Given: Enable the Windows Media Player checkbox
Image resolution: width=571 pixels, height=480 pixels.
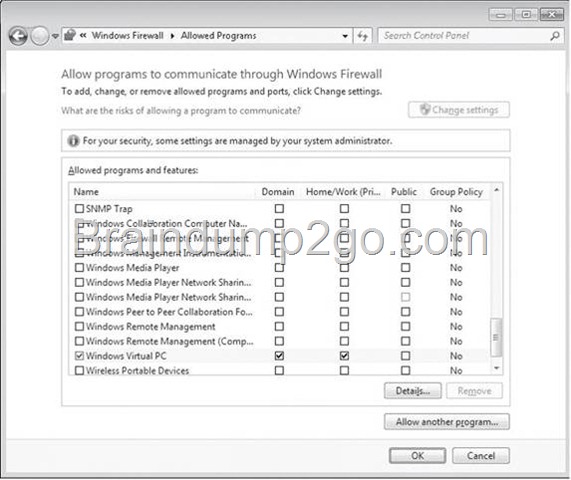Looking at the screenshot, I should (79, 267).
